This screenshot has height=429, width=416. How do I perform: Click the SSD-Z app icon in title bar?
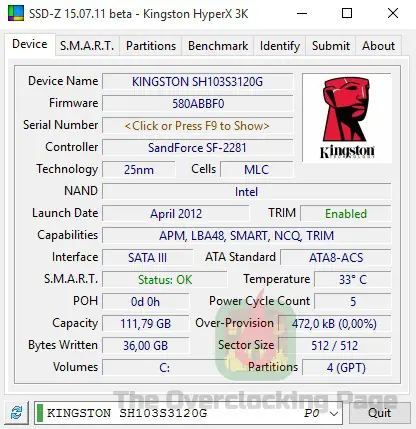(x=16, y=14)
